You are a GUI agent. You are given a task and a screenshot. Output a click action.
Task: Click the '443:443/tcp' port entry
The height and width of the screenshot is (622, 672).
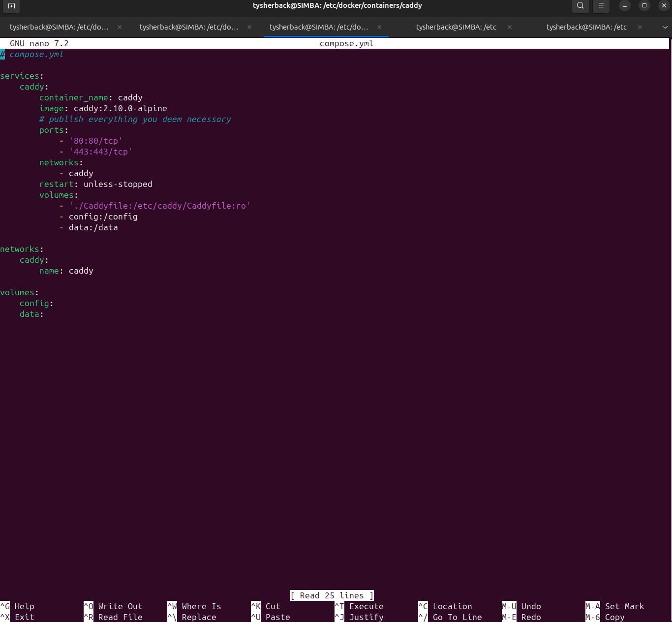click(100, 152)
